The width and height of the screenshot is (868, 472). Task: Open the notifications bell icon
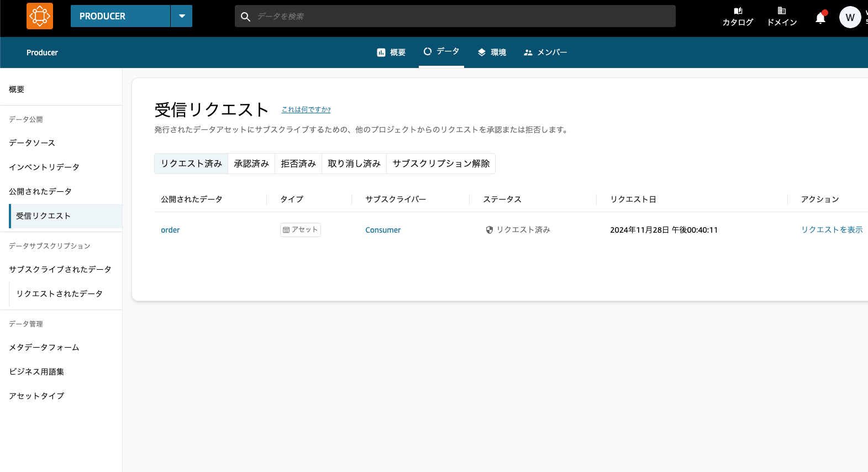click(x=820, y=18)
